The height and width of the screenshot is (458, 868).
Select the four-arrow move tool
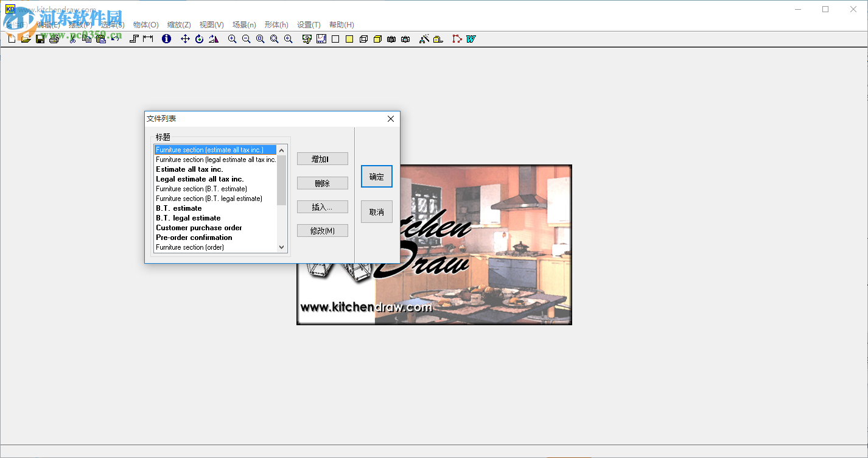[185, 39]
